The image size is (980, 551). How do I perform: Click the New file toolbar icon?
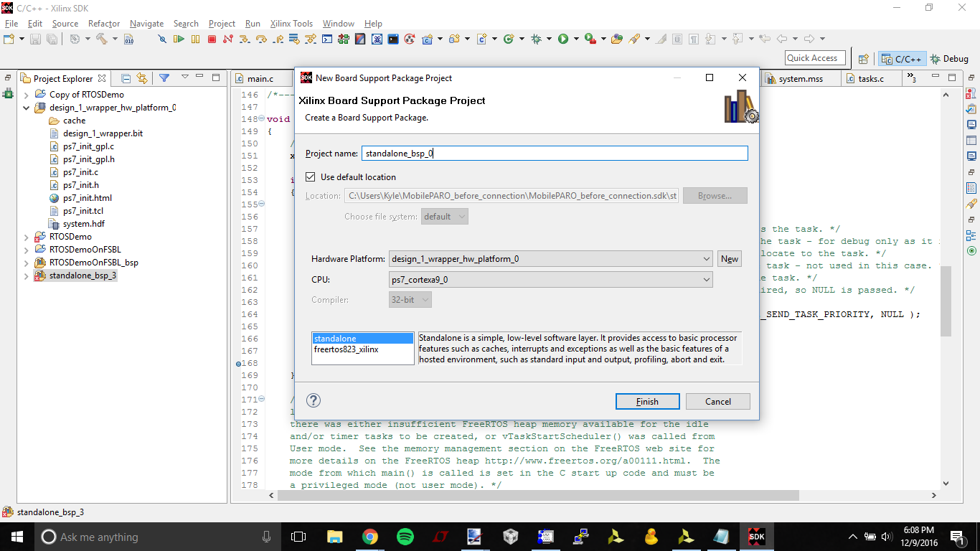coord(10,39)
